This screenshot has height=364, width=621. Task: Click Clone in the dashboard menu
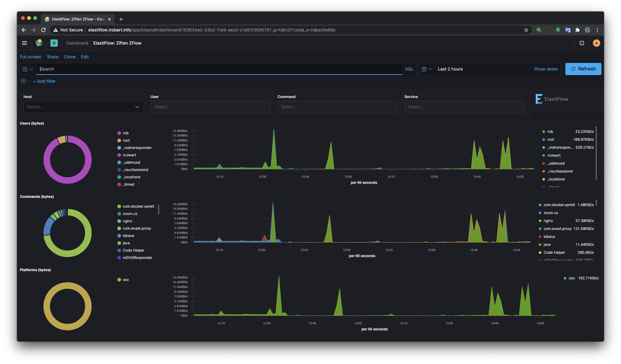(x=70, y=57)
